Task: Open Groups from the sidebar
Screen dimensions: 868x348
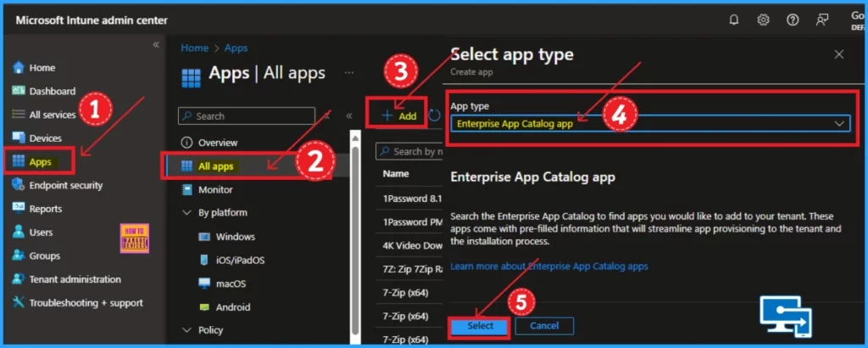Action: (44, 256)
